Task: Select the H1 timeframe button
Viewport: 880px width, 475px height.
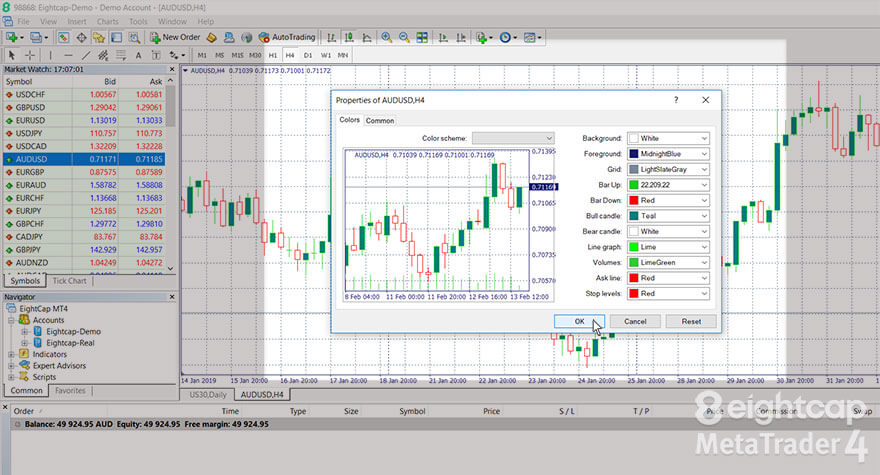Action: coord(273,55)
